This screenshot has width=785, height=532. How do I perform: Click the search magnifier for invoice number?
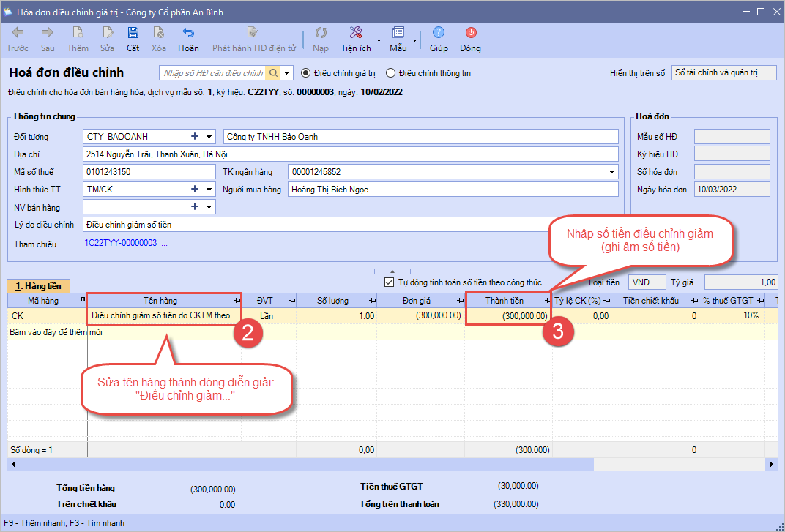point(272,73)
